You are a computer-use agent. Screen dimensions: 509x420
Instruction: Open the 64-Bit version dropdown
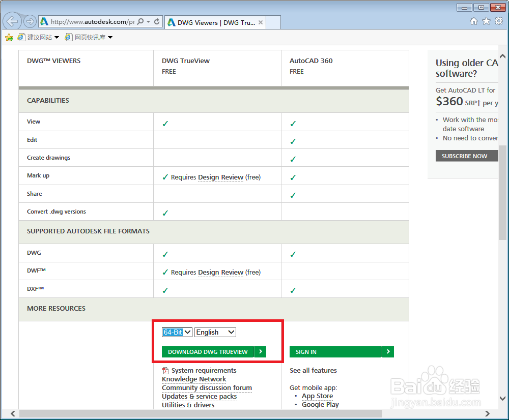pos(177,332)
